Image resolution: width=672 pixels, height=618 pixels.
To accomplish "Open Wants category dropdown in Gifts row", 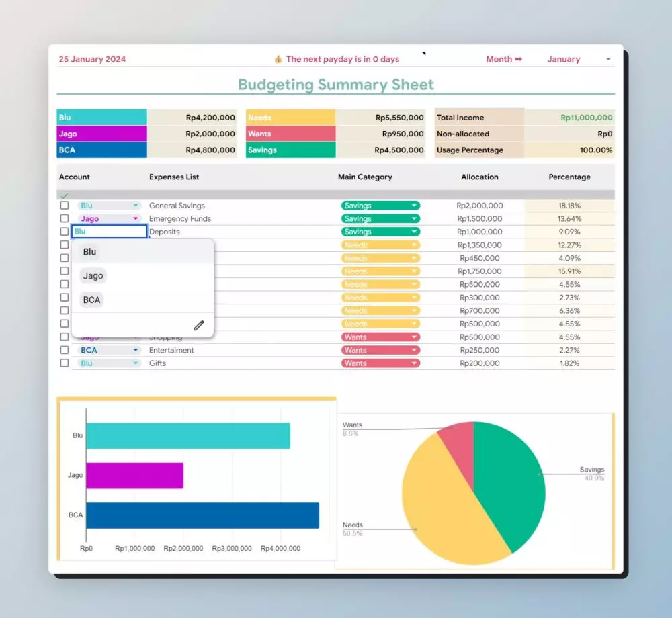I will [x=415, y=363].
